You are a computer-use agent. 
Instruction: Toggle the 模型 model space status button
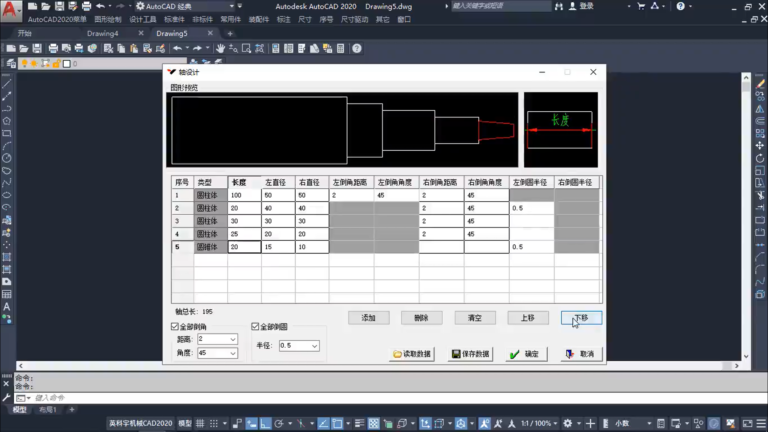tap(185, 423)
